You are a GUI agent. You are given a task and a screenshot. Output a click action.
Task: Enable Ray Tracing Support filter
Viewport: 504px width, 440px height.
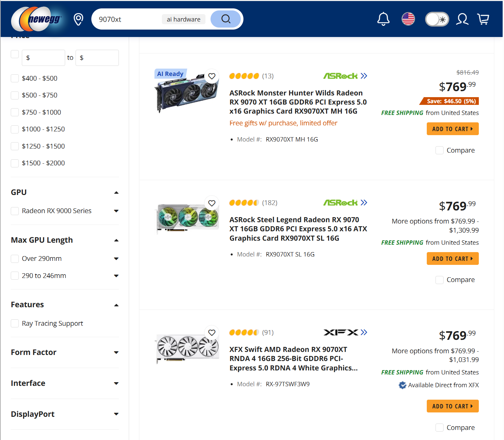click(x=15, y=323)
